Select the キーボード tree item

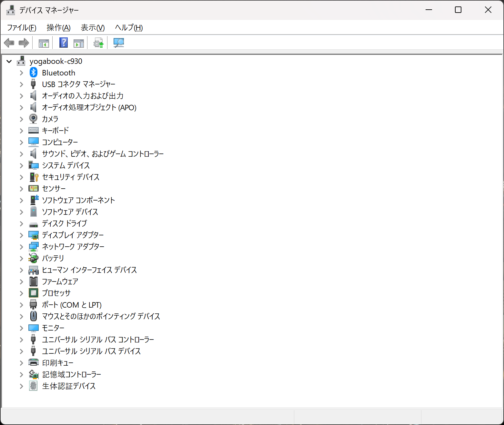coord(55,131)
